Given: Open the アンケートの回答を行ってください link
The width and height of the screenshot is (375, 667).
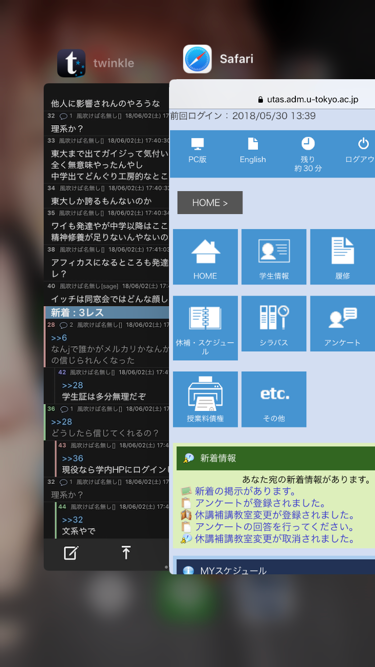Looking at the screenshot, I should coord(275,527).
